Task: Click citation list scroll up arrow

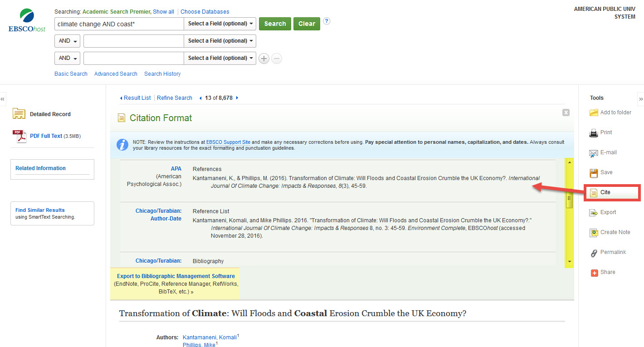Action: (569, 162)
